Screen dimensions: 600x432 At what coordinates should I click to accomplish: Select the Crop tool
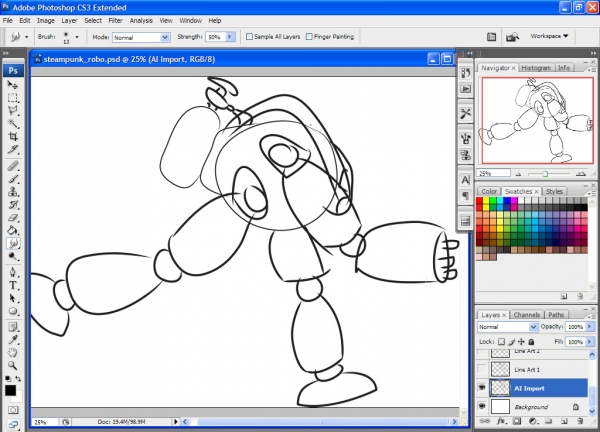tap(13, 136)
